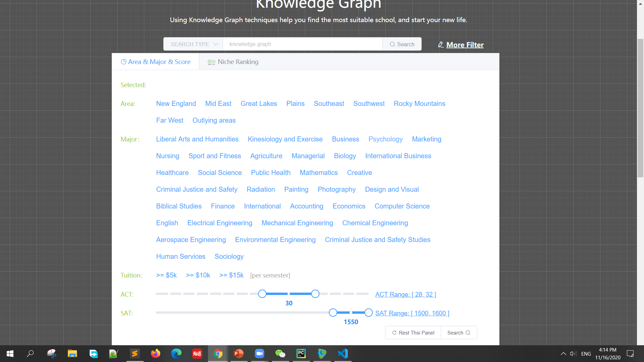The height and width of the screenshot is (362, 644).
Task: Toggle the New England area filter
Action: [x=176, y=104]
